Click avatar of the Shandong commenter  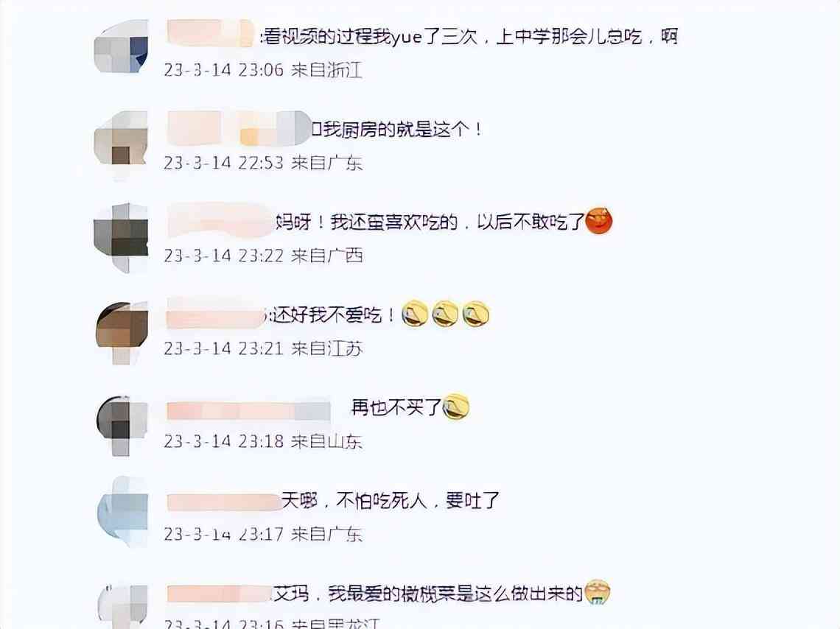coord(122,426)
